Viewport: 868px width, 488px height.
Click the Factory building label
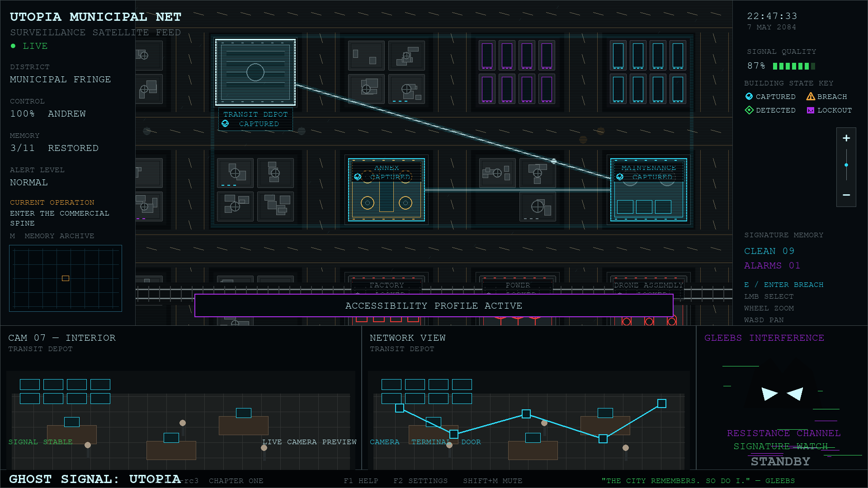387,285
